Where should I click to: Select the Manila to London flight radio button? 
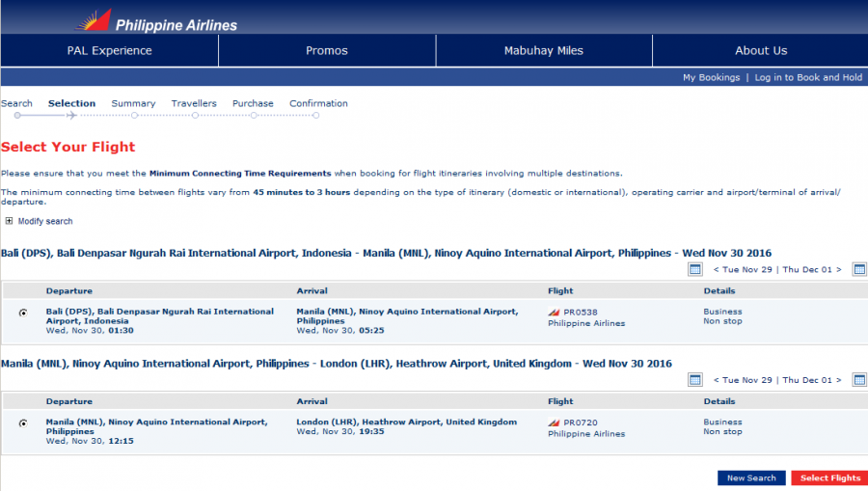[23, 423]
